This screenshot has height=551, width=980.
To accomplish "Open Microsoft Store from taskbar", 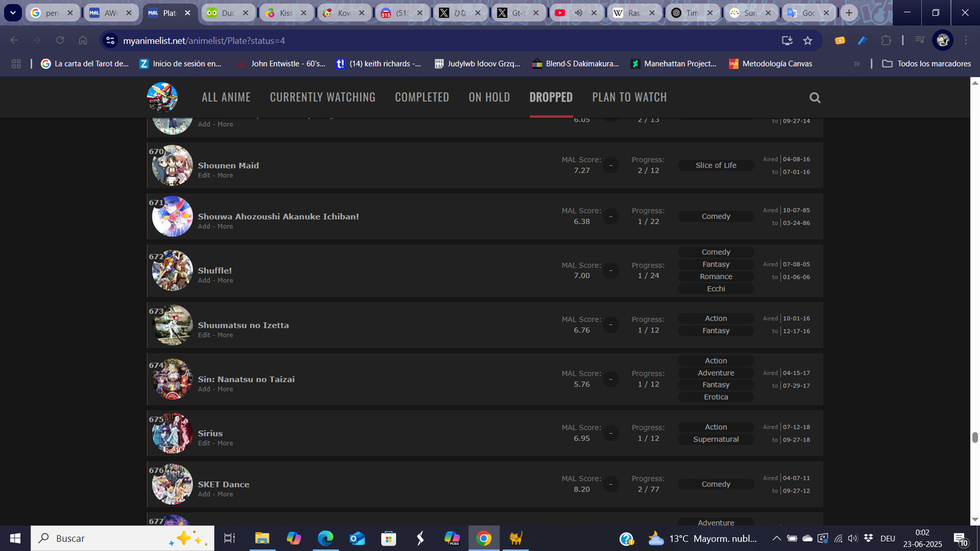I will (388, 538).
